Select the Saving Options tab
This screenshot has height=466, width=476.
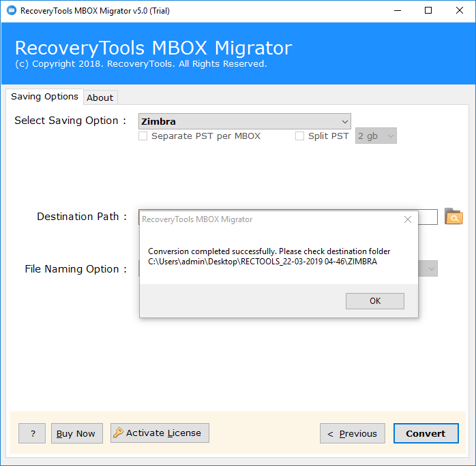(x=44, y=97)
